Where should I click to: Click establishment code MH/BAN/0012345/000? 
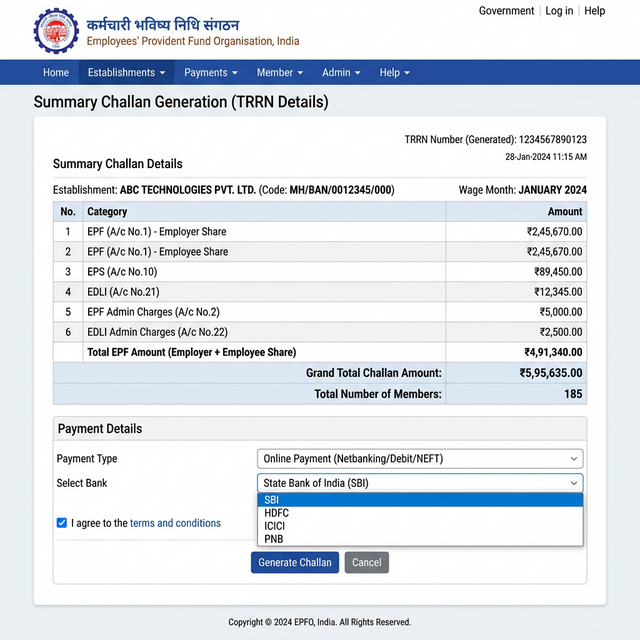point(342,190)
